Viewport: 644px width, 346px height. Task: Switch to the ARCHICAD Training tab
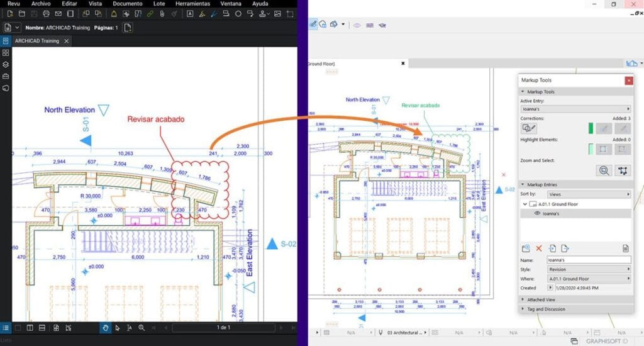[x=37, y=41]
